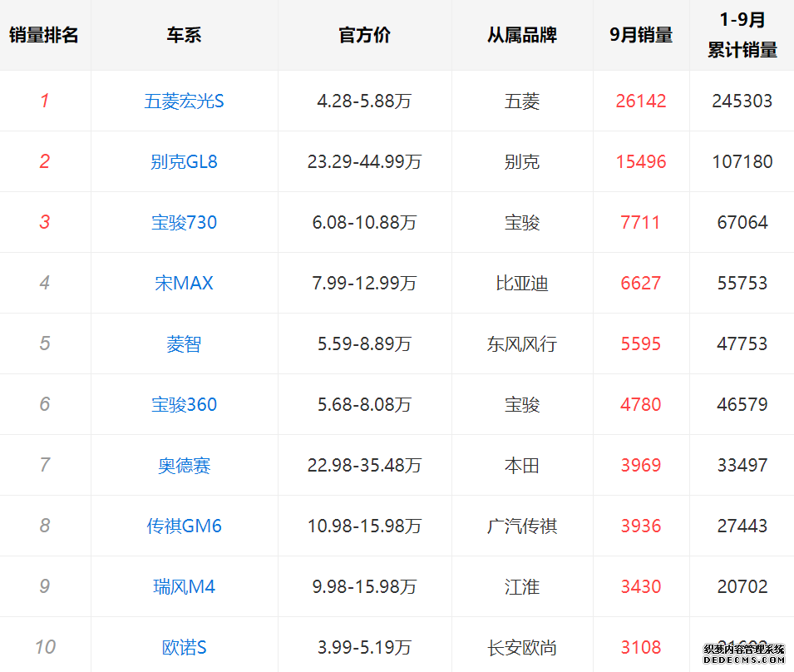The height and width of the screenshot is (672, 794).
Task: Click cumulative sales value 67064
Action: (742, 223)
